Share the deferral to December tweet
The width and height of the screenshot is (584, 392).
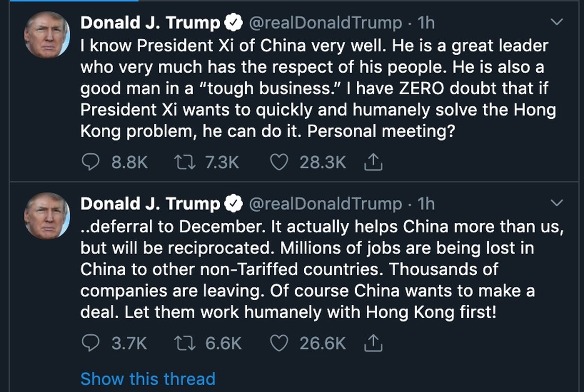point(374,344)
